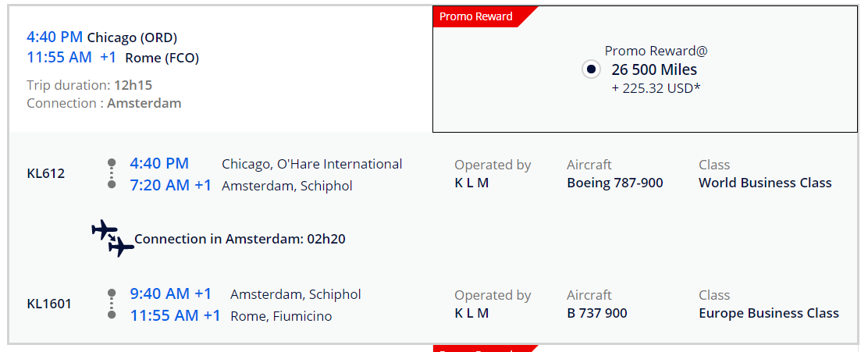868x352 pixels.
Task: Click the 11:55 AM +1 Rome (FCO) arrival
Action: 113,58
